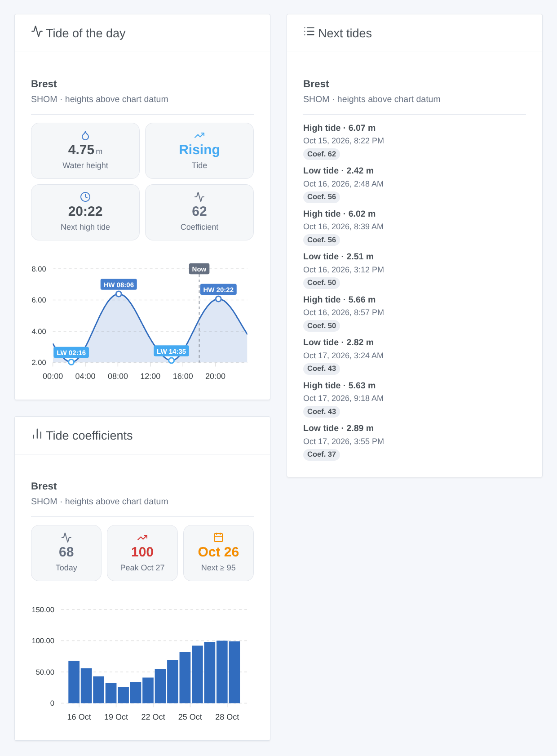Select the Water height 4.75 m card
This screenshot has height=756, width=557.
pos(85,151)
